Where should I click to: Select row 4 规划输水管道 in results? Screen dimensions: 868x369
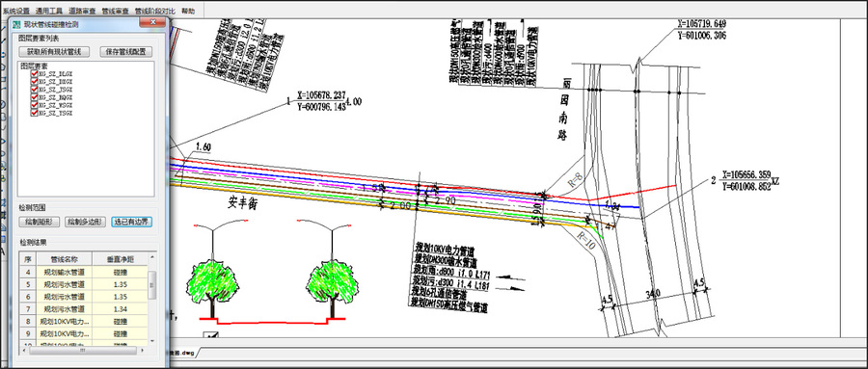click(x=84, y=272)
